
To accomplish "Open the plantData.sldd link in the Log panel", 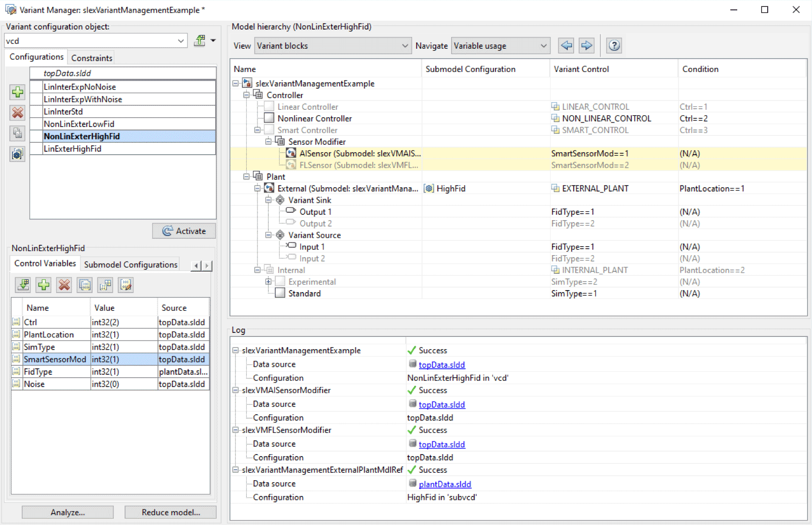I will coord(445,484).
